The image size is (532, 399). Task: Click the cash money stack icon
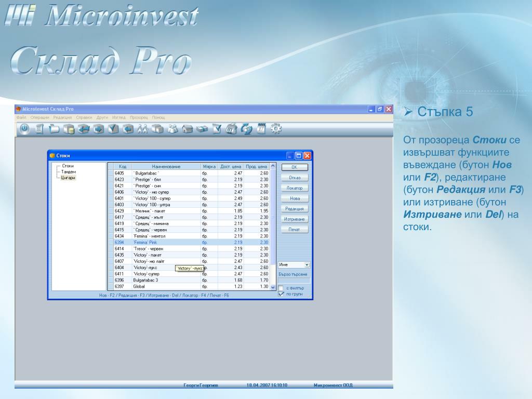(202, 129)
